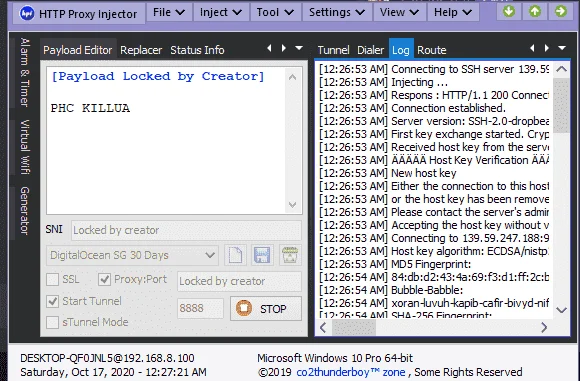Toggle the SSL checkbox
580x381 pixels.
tap(53, 279)
